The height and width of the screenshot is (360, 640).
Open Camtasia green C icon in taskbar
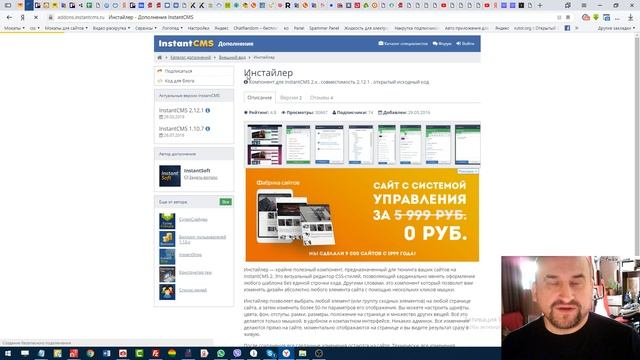(x=139, y=353)
